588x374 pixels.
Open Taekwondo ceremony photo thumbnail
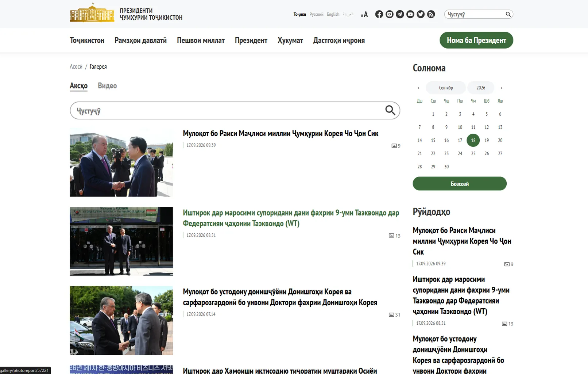coord(121,241)
